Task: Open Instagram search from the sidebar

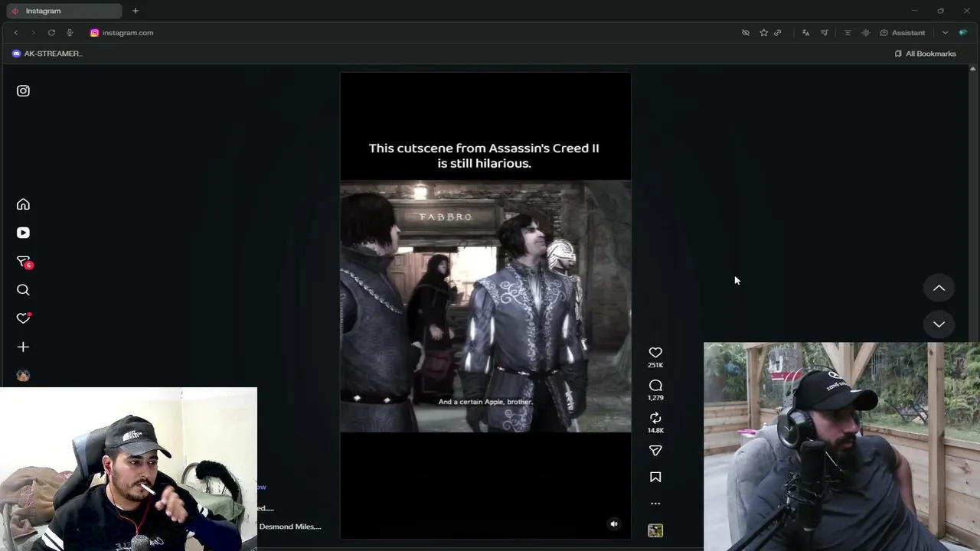Action: pyautogui.click(x=23, y=290)
